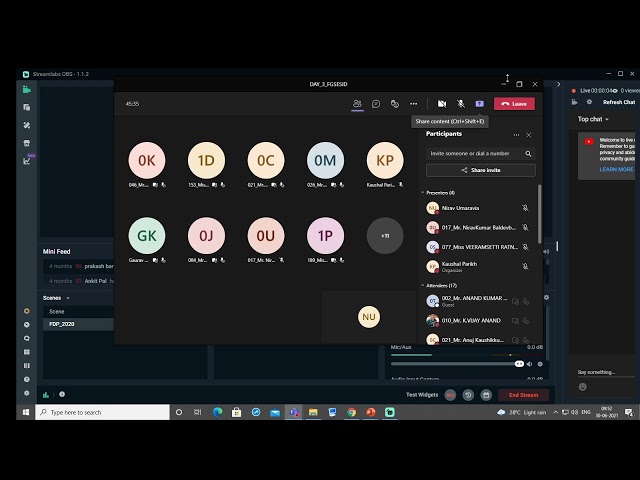Click the search icon in invite field
Screen dimensions: 640x480
528,153
